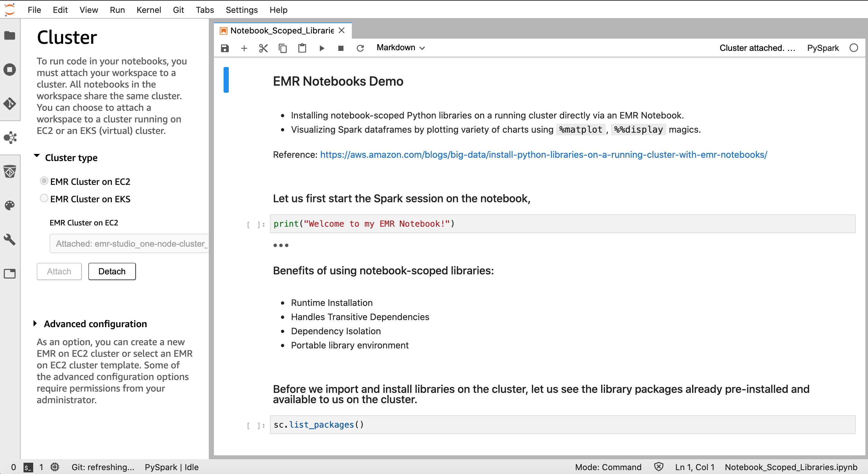Expand the Advanced configuration section
This screenshot has height=474, width=868.
point(37,323)
